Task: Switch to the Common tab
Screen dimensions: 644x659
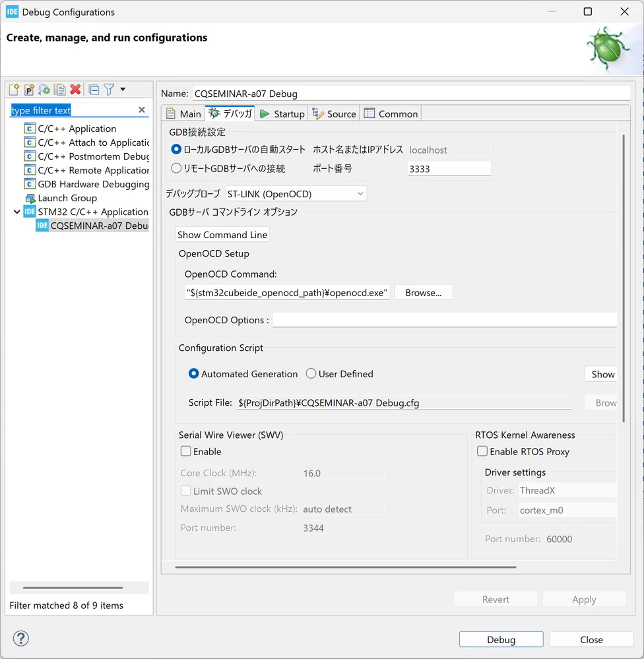Action: click(391, 114)
